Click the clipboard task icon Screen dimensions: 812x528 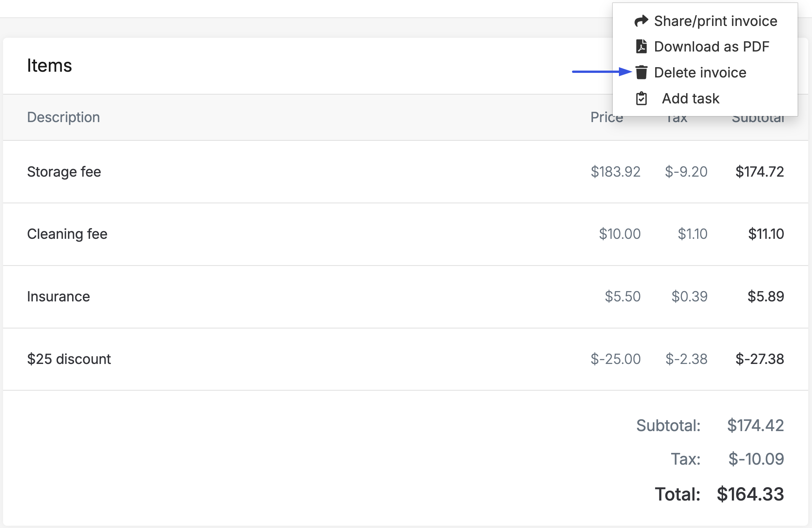tap(641, 98)
